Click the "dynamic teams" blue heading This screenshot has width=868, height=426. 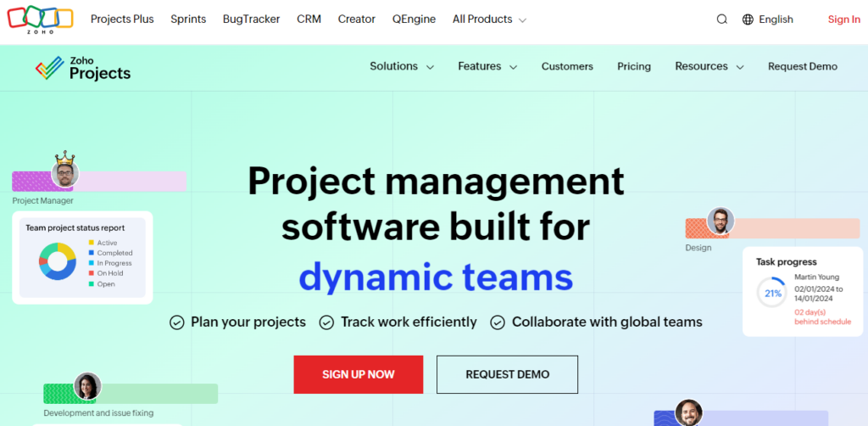click(x=436, y=277)
